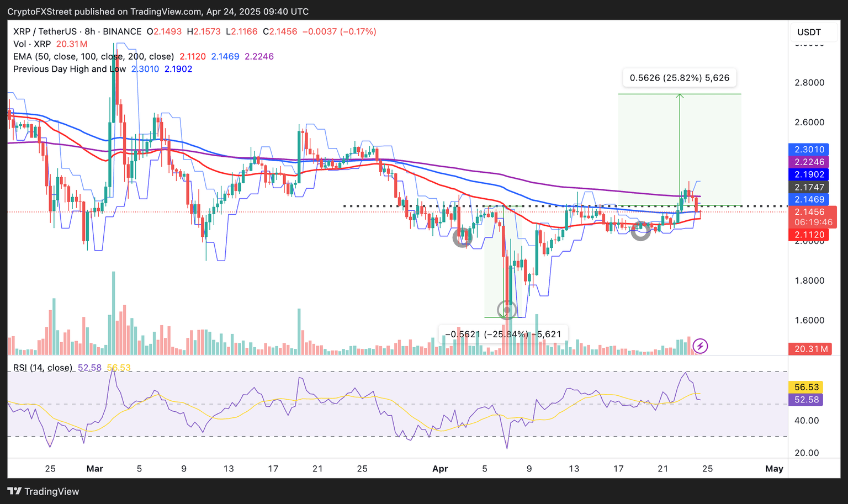Open the XRP / TetherUS symbol legend
The width and height of the screenshot is (848, 504).
77,31
